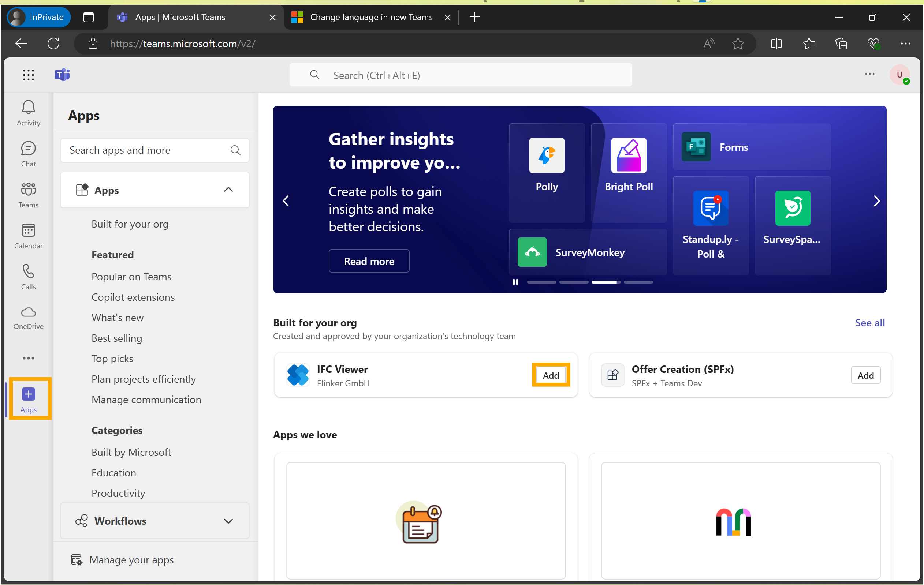
Task: Open the Standup.ly Poll app tile
Action: click(711, 225)
